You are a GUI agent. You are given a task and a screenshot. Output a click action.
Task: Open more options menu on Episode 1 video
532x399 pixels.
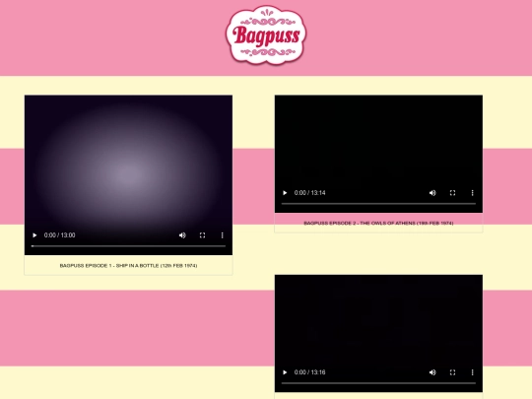pyautogui.click(x=223, y=235)
